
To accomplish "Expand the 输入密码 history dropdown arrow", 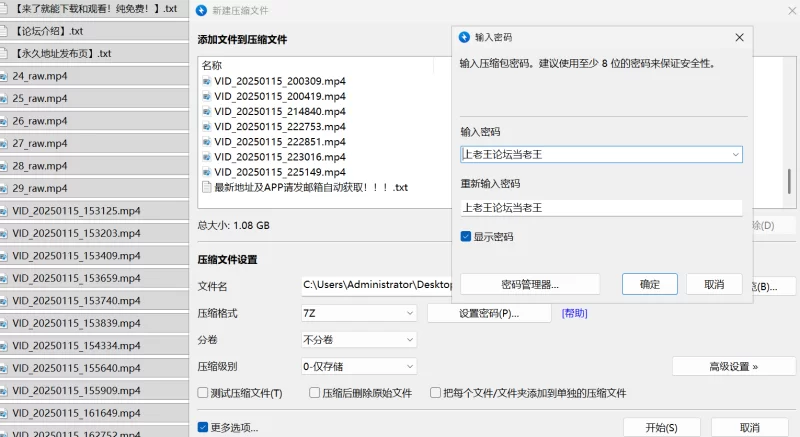I will coord(736,155).
